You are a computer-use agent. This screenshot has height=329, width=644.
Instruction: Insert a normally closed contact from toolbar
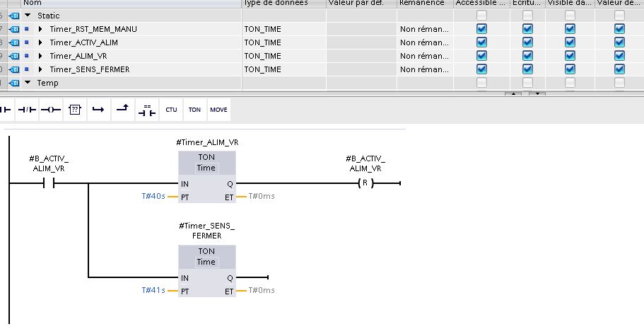tap(28, 110)
